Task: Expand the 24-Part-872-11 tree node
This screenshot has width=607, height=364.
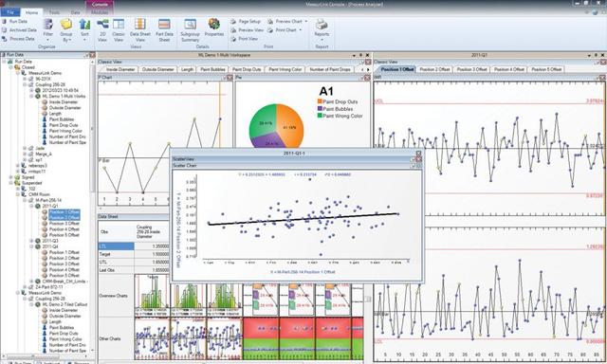Action: pos(25,287)
